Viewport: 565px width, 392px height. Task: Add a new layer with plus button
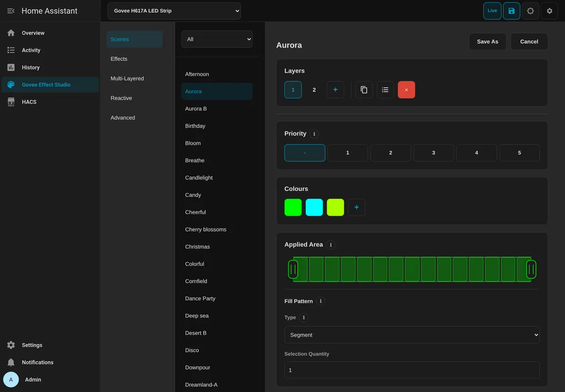(335, 90)
